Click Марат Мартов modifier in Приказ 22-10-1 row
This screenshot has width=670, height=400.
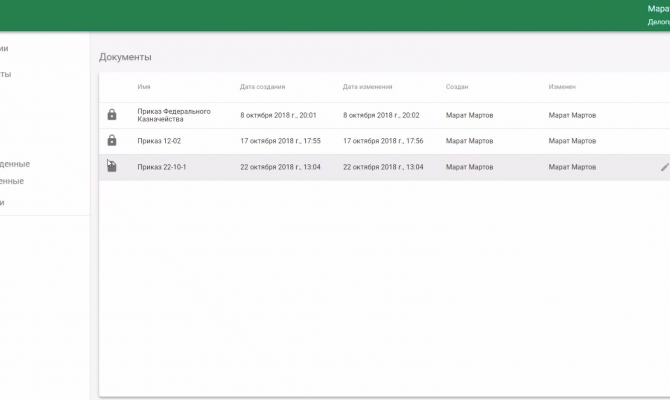pos(572,167)
